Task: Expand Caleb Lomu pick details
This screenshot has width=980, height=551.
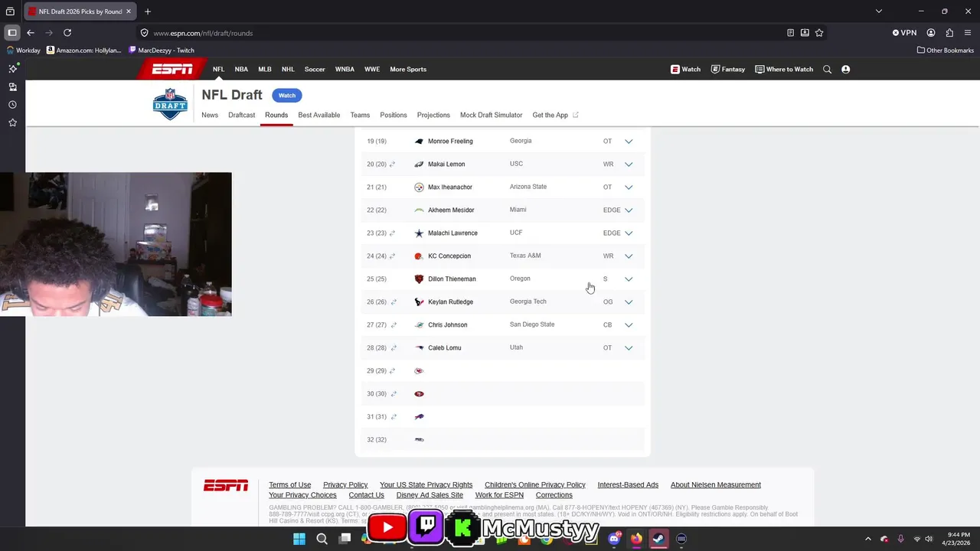Action: [629, 347]
